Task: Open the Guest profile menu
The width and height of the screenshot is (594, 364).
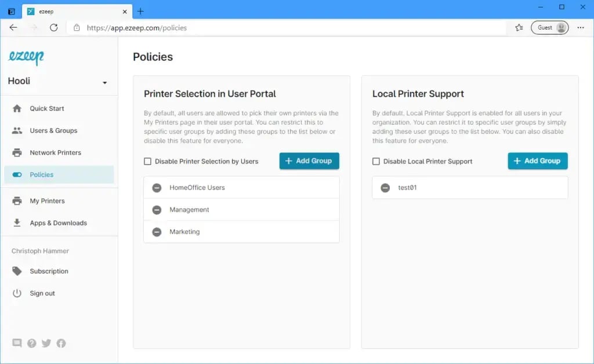Action: point(550,27)
